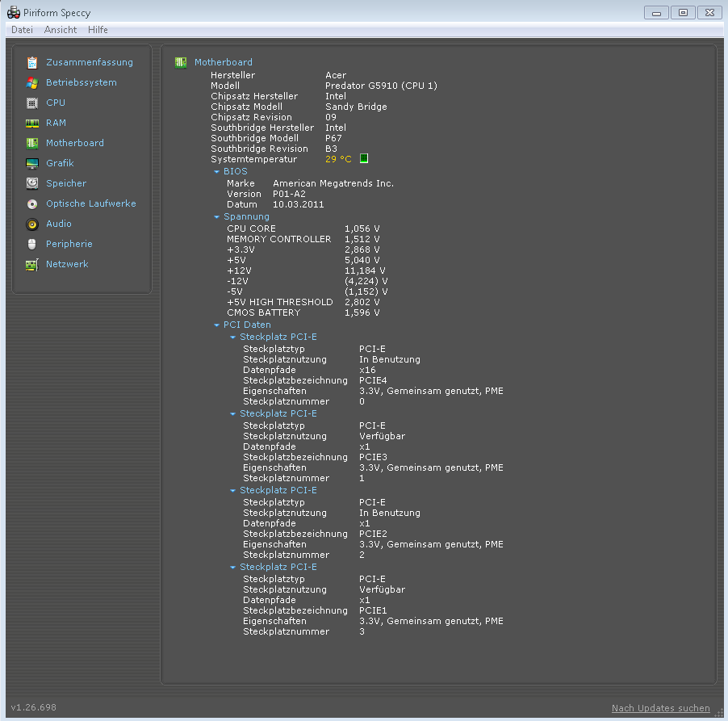Select the CPU chip icon
728x721 pixels.
(32, 103)
